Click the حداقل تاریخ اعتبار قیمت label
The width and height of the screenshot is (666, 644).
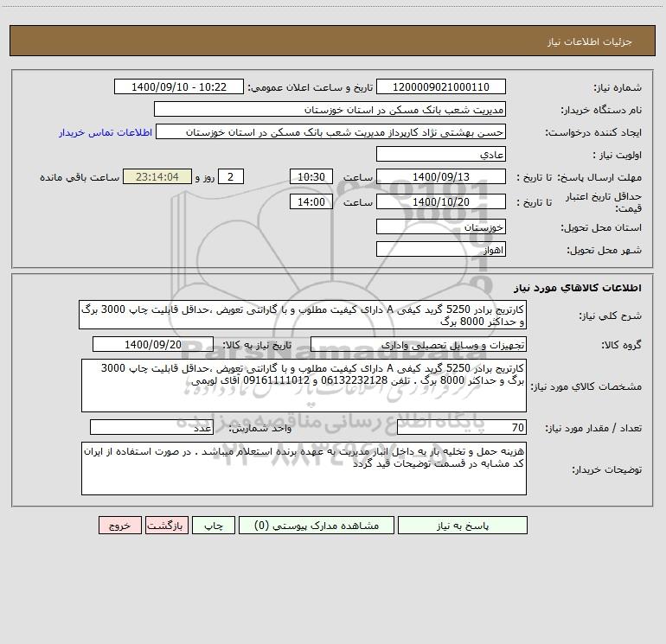click(x=604, y=202)
